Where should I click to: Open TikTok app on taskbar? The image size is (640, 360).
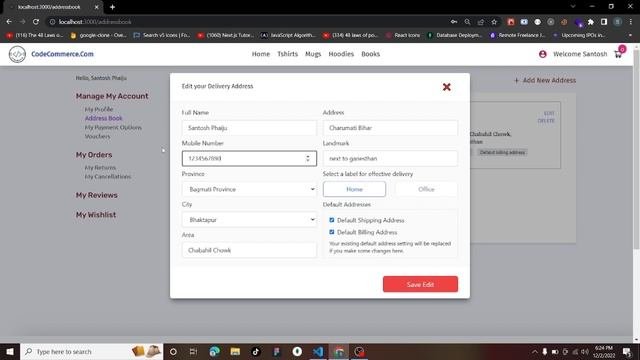pos(256,351)
